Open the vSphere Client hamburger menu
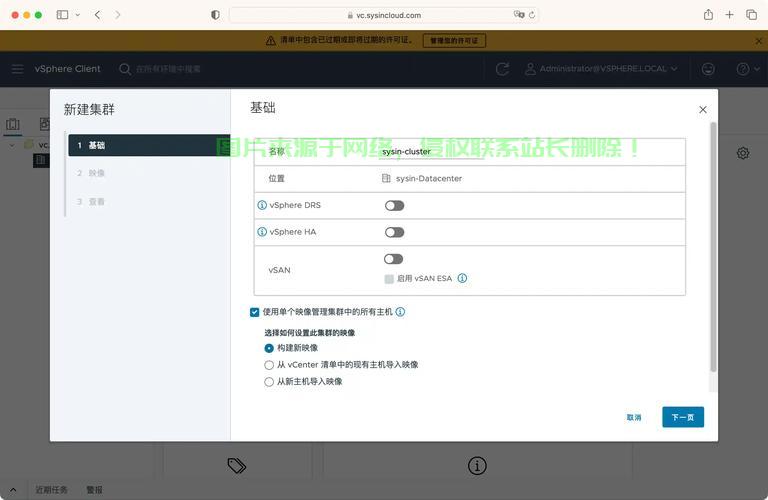This screenshot has height=500, width=768. pos(18,69)
